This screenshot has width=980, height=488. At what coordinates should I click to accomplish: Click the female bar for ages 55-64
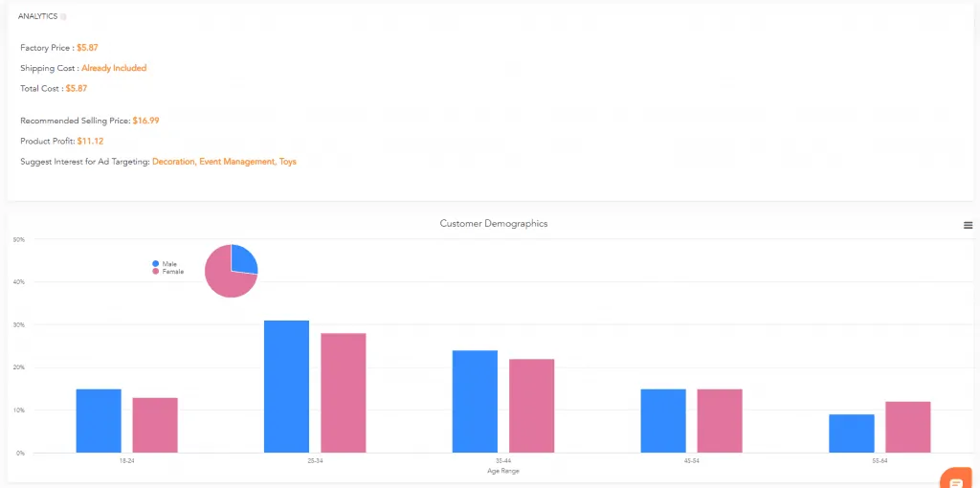907,427
